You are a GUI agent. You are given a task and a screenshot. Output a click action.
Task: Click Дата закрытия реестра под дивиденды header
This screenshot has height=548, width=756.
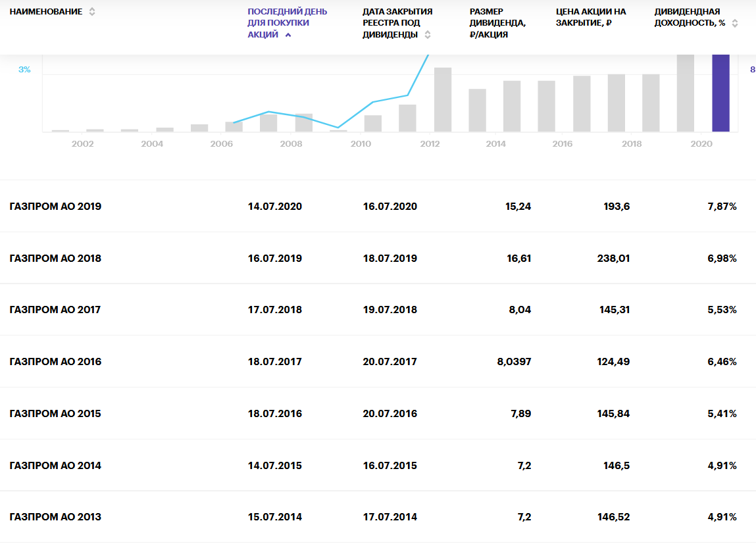pyautogui.click(x=397, y=22)
